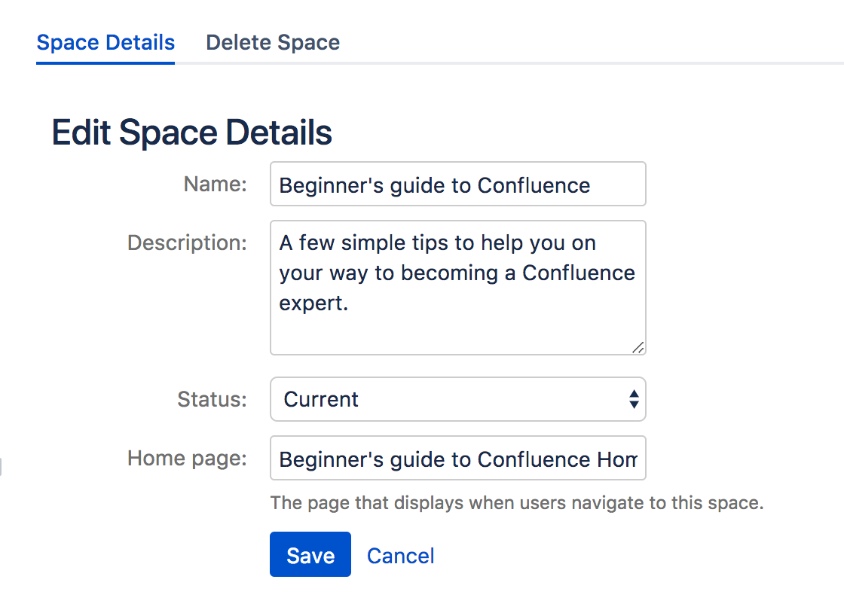844x616 pixels.
Task: Click the Home page: field label
Action: (x=187, y=458)
